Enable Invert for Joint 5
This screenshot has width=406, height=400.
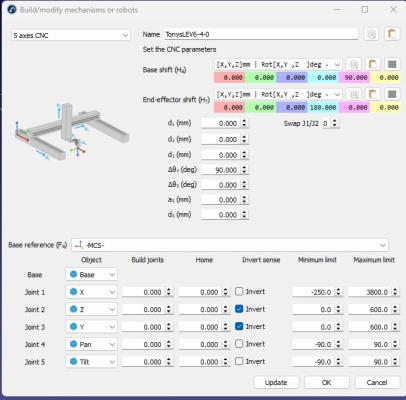coord(239,361)
